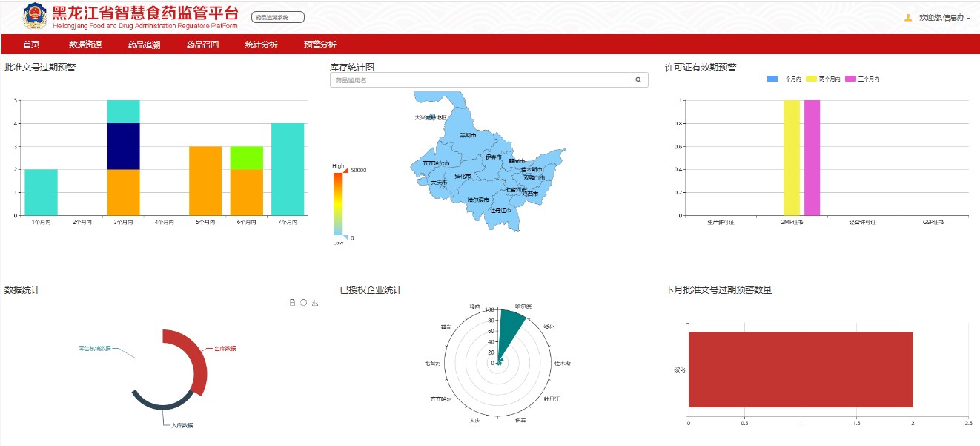Open 数据资源 menu item
The image size is (980, 446).
(85, 45)
